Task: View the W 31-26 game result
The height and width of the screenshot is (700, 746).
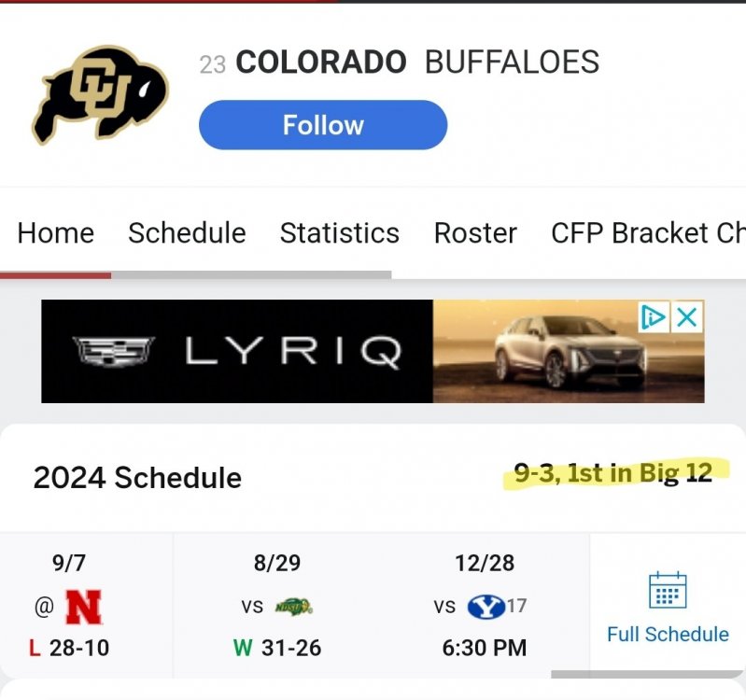Action: tap(276, 647)
